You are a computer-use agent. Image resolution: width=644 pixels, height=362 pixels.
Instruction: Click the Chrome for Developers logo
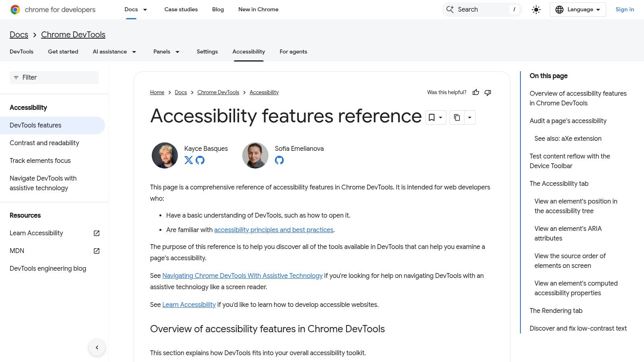(53, 10)
